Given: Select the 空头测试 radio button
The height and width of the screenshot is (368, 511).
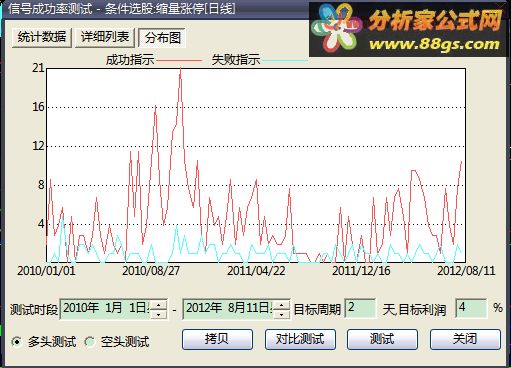Looking at the screenshot, I should pyautogui.click(x=90, y=342).
